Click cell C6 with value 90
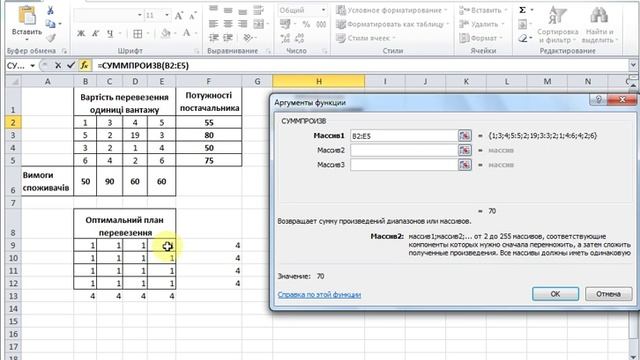 pyautogui.click(x=109, y=181)
